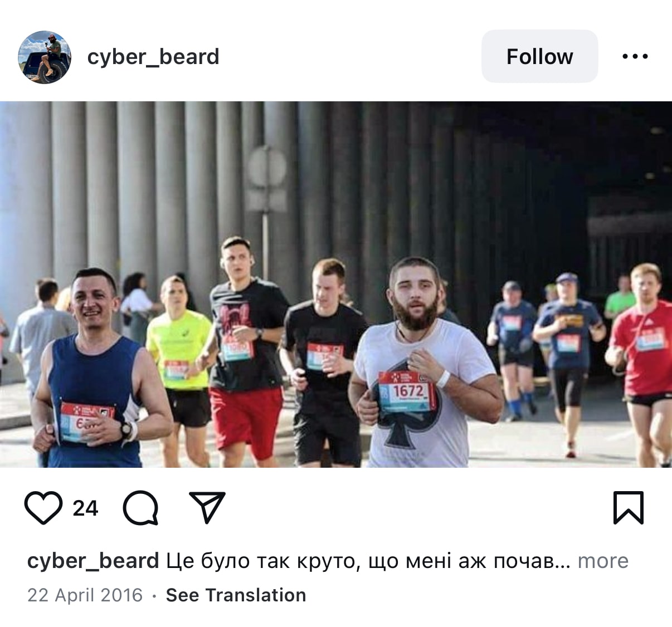
Task: Click See Translation below the caption
Action: 236,595
